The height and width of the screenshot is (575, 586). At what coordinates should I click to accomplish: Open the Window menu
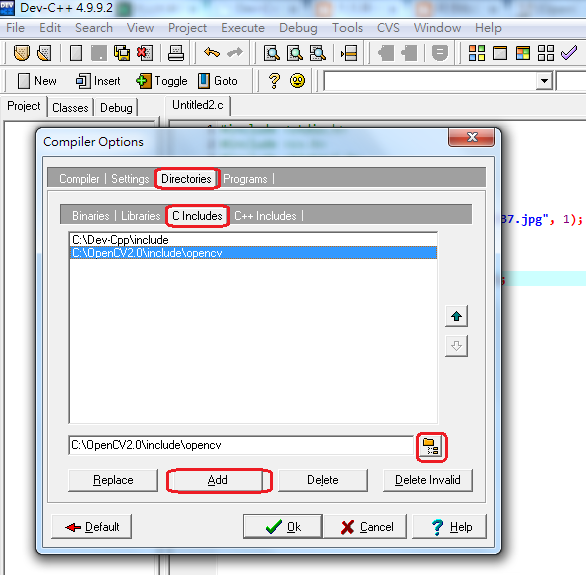pyautogui.click(x=437, y=28)
